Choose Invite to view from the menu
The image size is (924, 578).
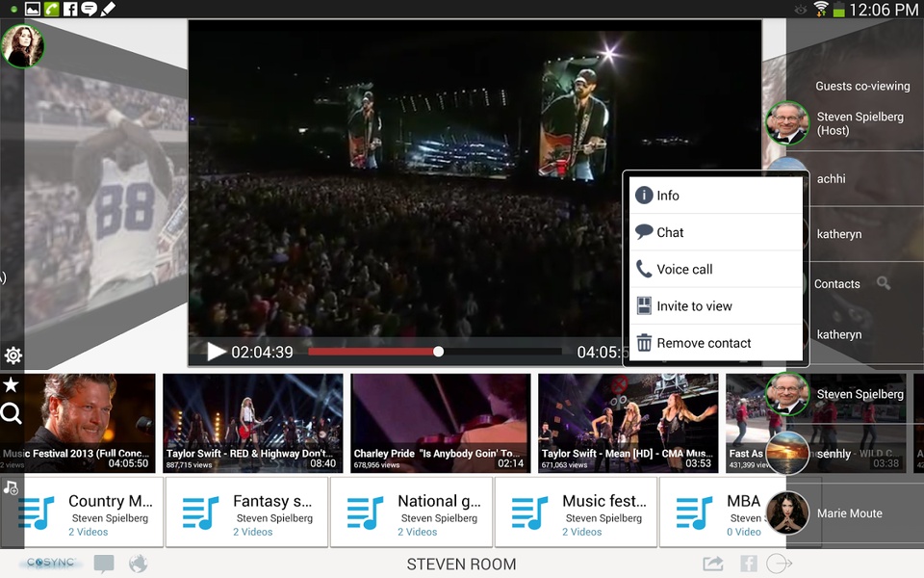coord(716,306)
